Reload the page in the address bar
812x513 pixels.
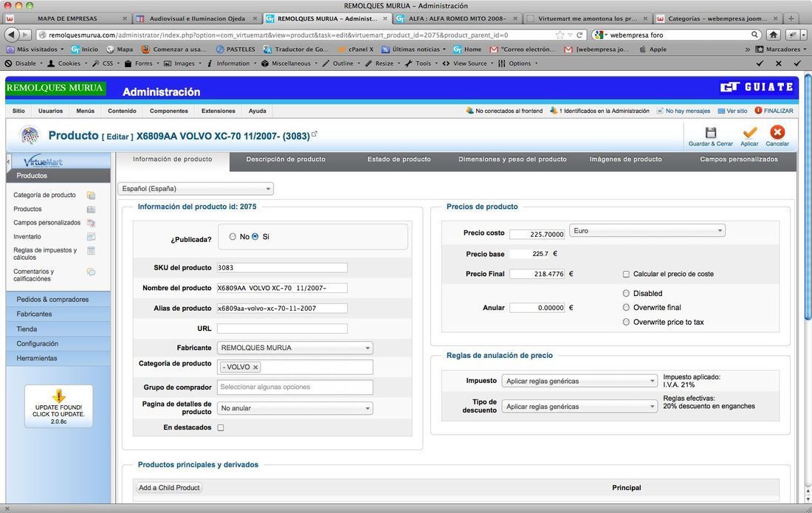pyautogui.click(x=579, y=35)
